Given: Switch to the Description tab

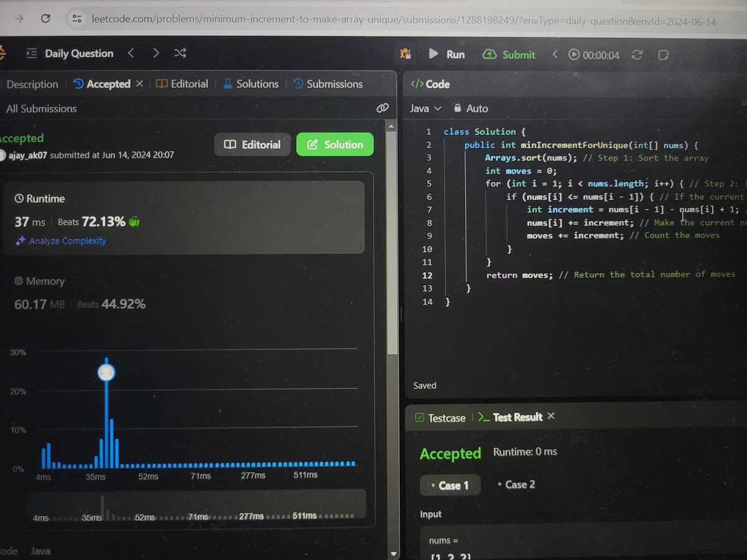Looking at the screenshot, I should 32,84.
